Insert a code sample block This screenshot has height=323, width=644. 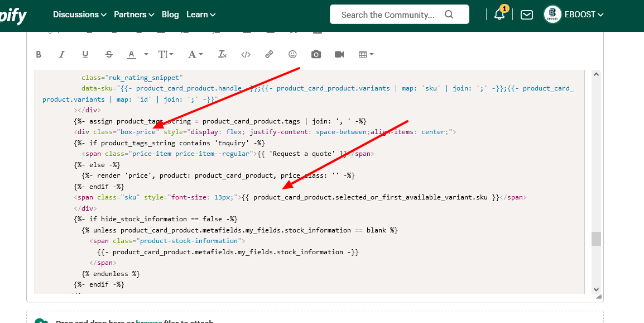tap(246, 54)
